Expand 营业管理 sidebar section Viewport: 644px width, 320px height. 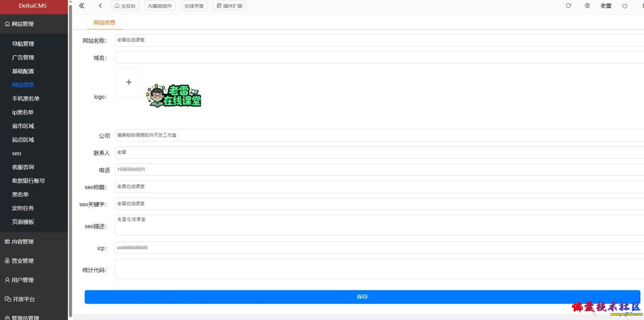point(22,260)
